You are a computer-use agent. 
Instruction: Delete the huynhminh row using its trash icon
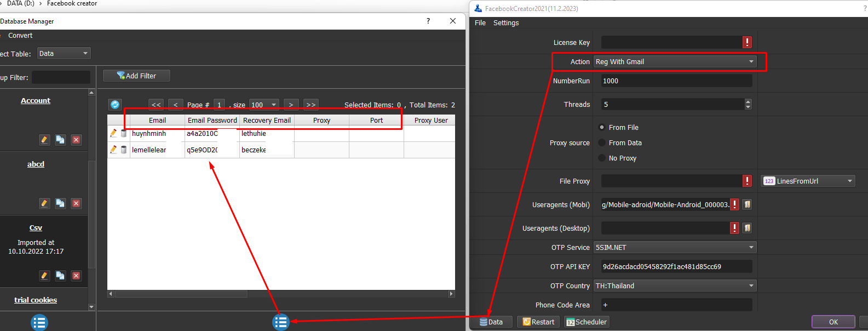click(x=124, y=133)
